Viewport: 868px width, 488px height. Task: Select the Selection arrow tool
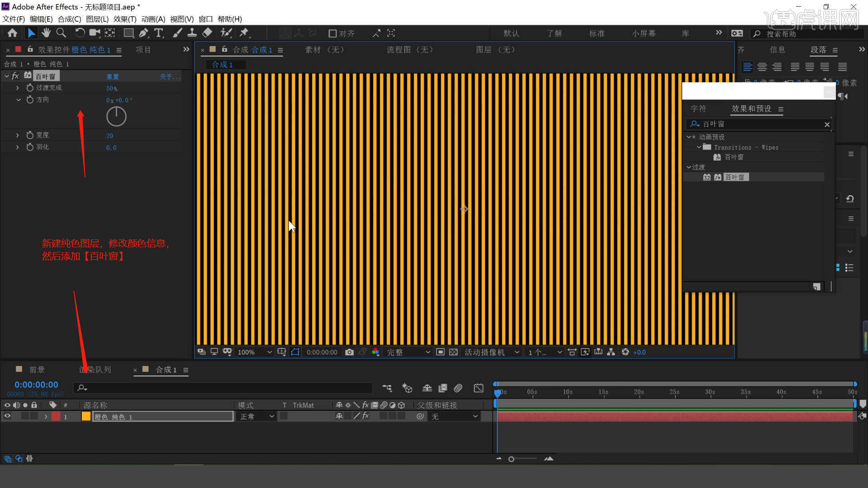tap(31, 33)
